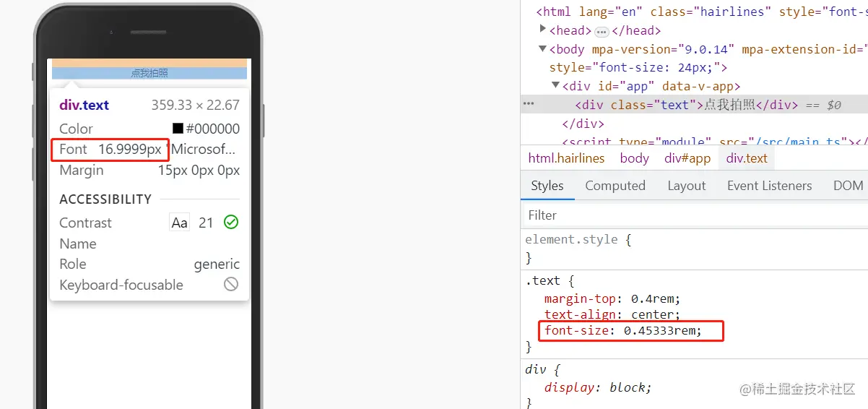Click the 点我拍照 text on the phone
This screenshot has width=868, height=409.
click(149, 73)
